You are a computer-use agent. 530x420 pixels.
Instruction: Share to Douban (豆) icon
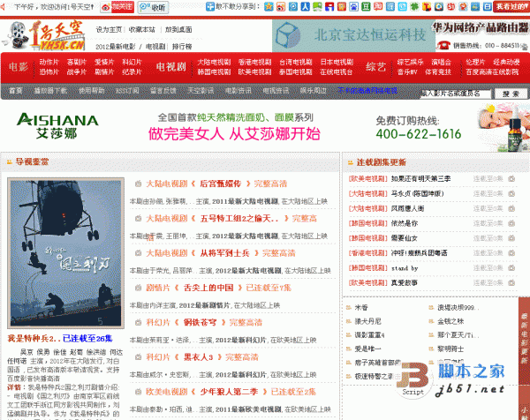coord(366,6)
